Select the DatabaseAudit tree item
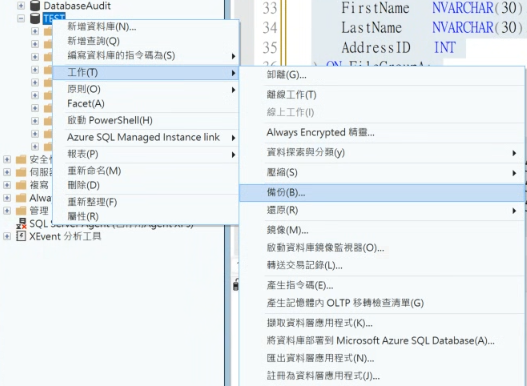 click(77, 5)
